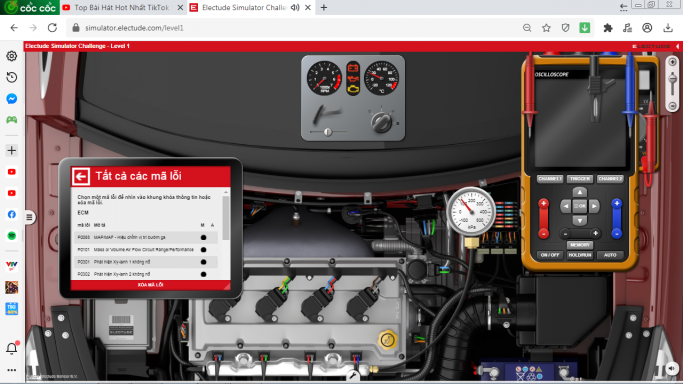Select fault code P0101 Mass or Volume Air Flow

[x=146, y=250]
